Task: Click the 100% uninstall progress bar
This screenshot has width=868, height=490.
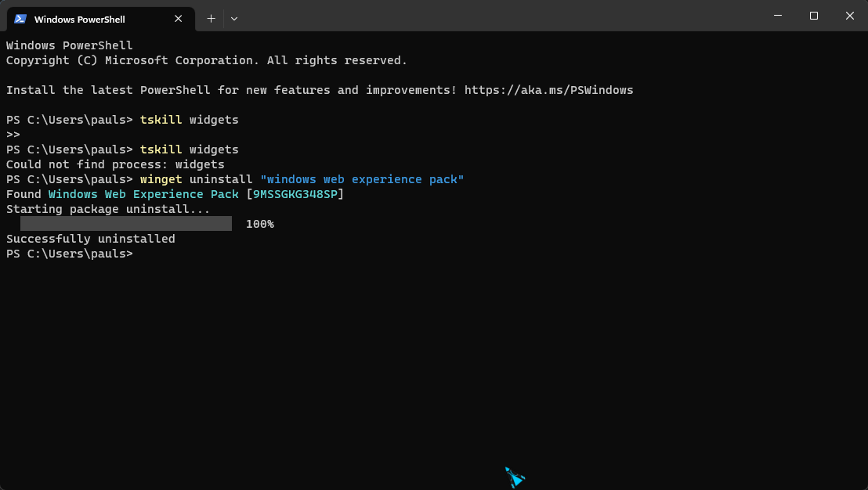Action: coord(126,223)
